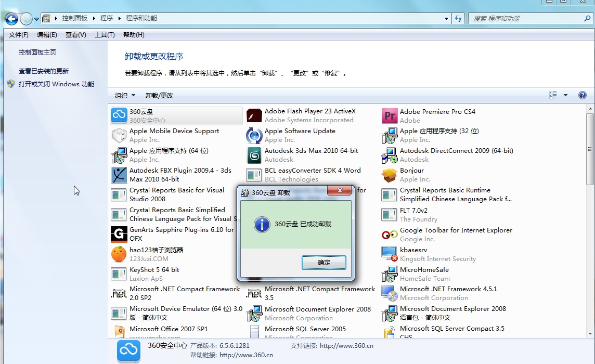The width and height of the screenshot is (595, 364).
Task: Click the Bonjour box icon
Action: click(389, 175)
